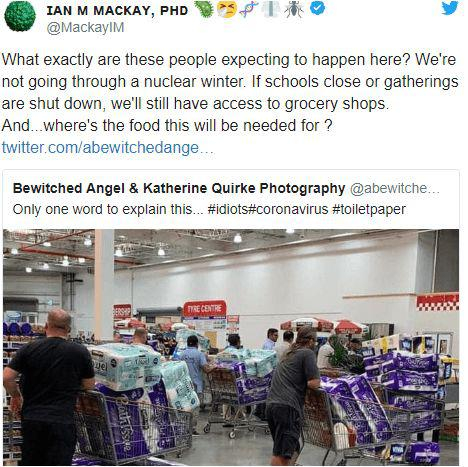Open the IAN M MACKAY, PHD name

pos(117,10)
